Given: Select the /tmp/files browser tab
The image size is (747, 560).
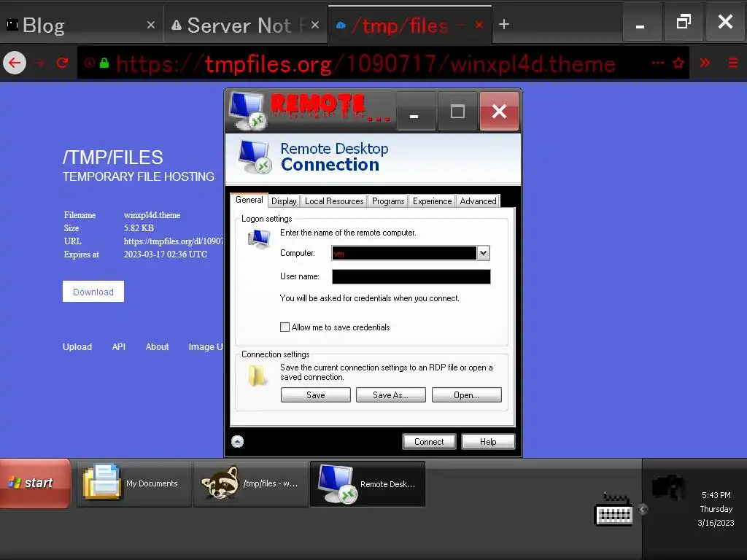Looking at the screenshot, I should pos(410,25).
